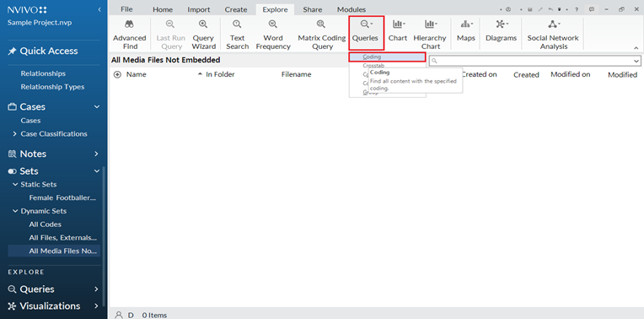Open the Chart dropdown button
Screen dimensions: 644x319
(398, 31)
